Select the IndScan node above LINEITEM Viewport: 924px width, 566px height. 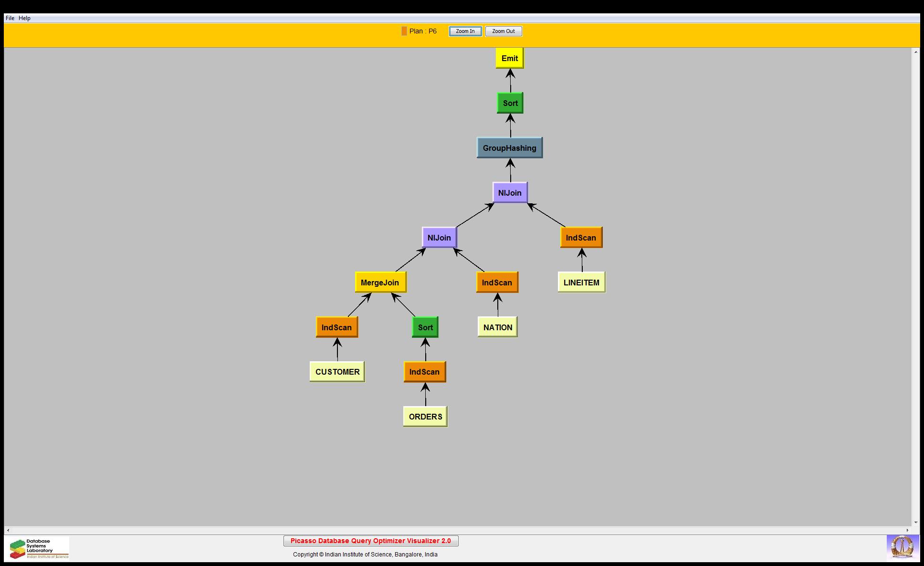[581, 238]
